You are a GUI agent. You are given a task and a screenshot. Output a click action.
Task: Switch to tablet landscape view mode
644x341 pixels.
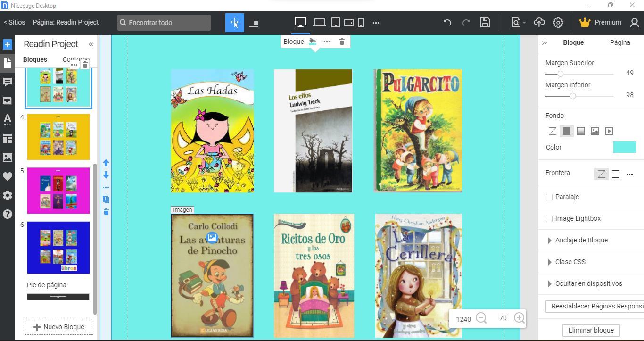(x=349, y=23)
